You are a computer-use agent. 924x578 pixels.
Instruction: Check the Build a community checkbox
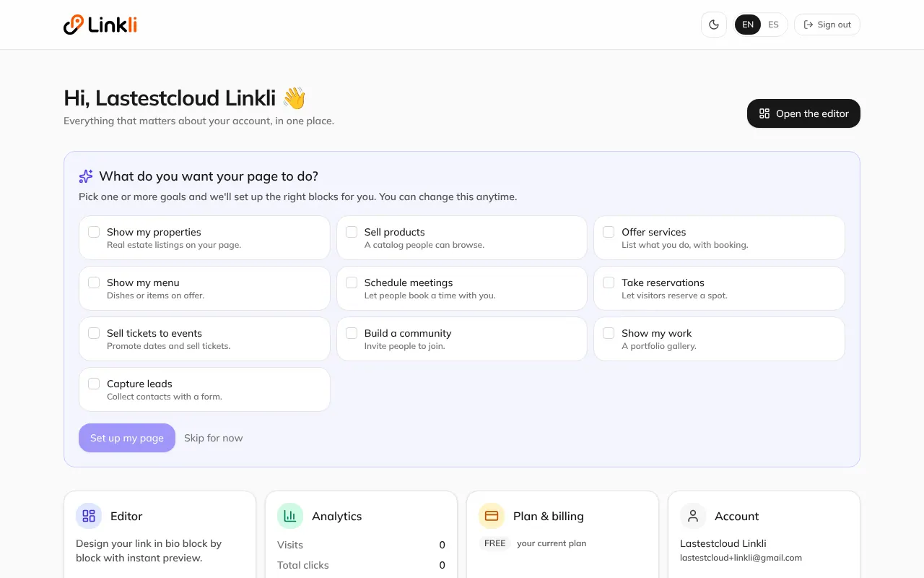tap(352, 333)
